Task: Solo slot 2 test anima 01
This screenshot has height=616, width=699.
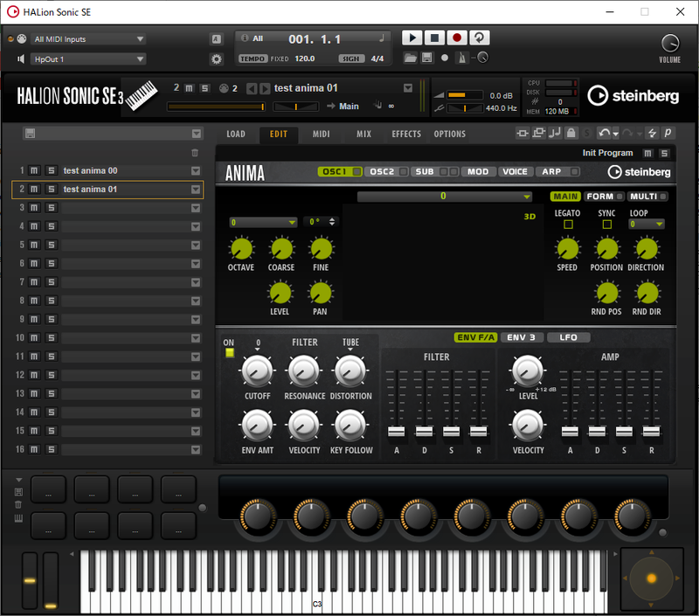Action: (52, 190)
